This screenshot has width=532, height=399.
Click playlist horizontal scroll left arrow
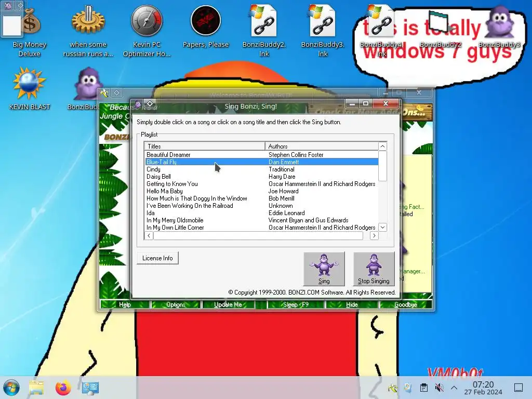[149, 235]
